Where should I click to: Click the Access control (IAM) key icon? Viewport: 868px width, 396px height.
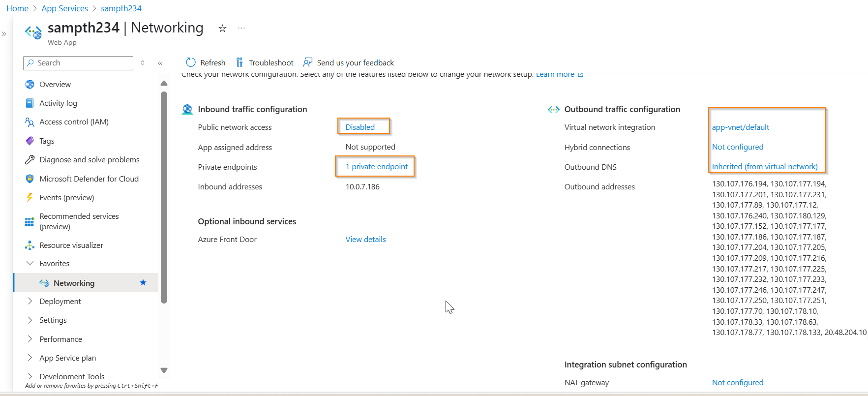click(x=30, y=122)
